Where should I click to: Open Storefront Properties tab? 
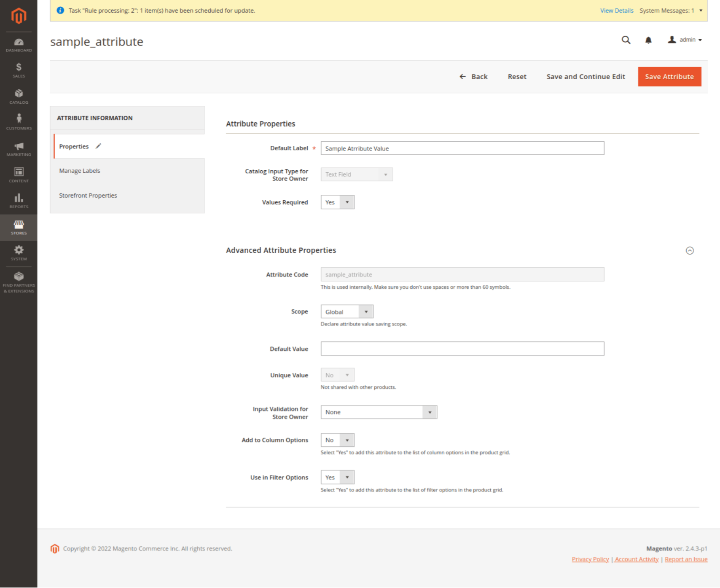(x=88, y=195)
